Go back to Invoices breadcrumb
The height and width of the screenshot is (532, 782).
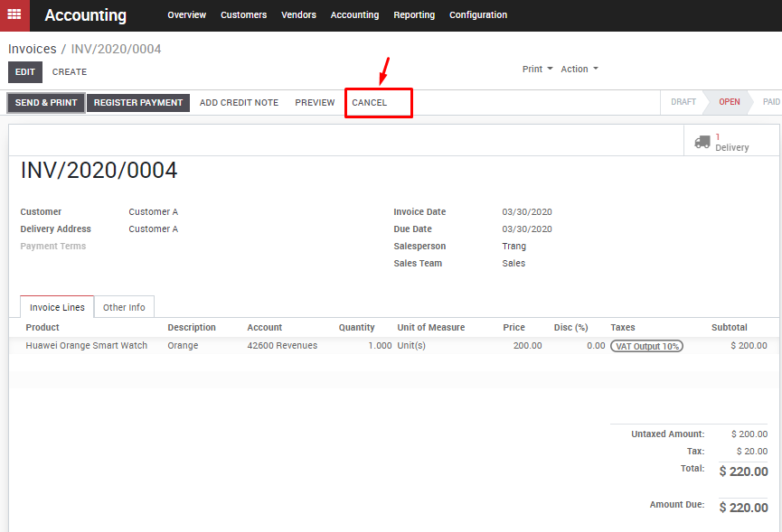(33, 49)
